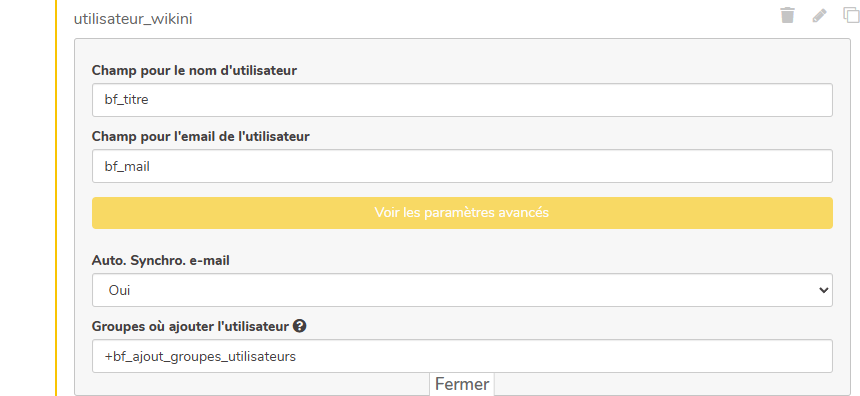860x396 pixels.
Task: Click the yellow vertical bar beside the field
Action: (x=56, y=198)
